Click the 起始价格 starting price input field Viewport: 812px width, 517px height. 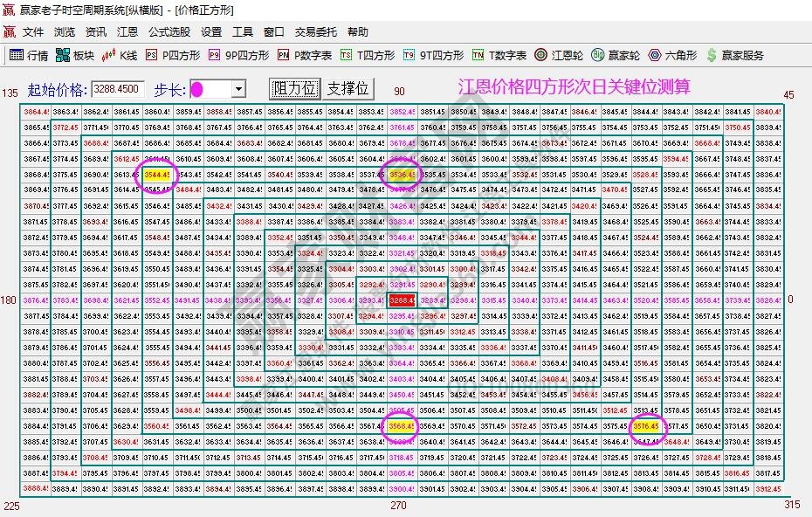[115, 88]
